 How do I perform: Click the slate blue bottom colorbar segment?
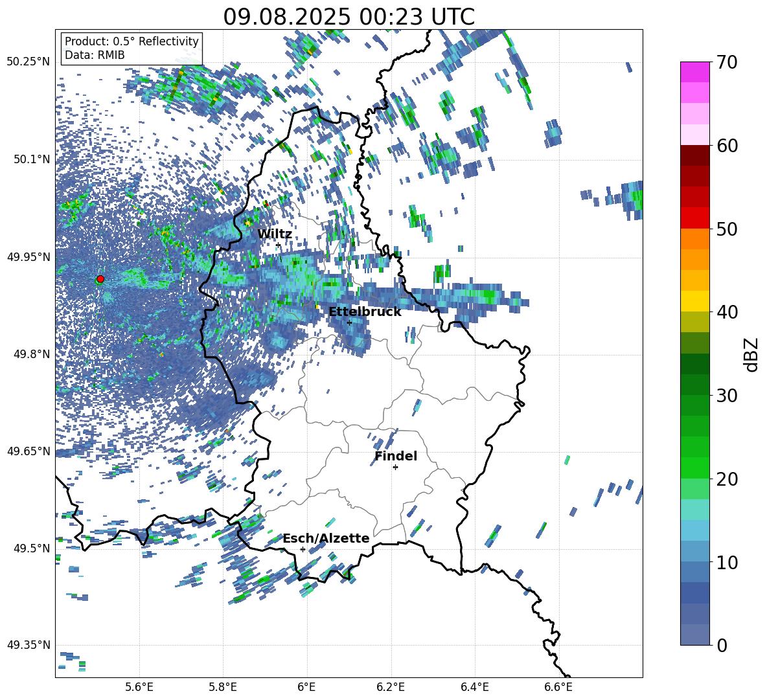point(694,635)
